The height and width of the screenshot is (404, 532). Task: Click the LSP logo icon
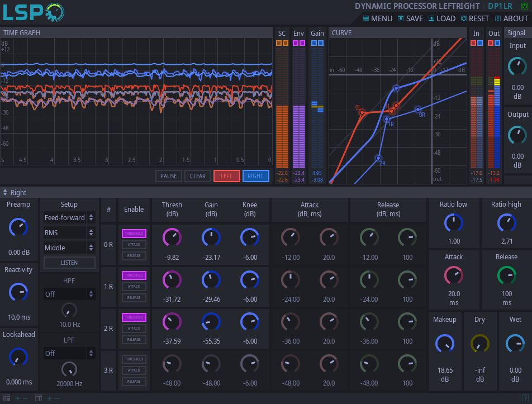coord(34,12)
